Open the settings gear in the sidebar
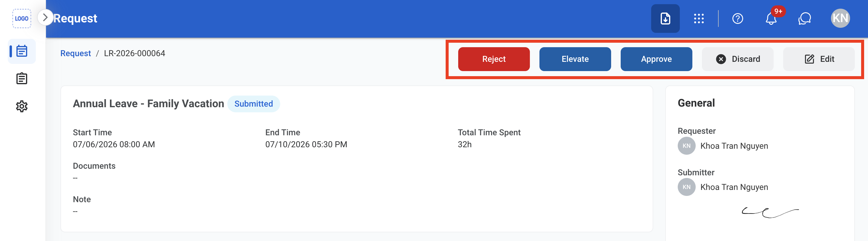The width and height of the screenshot is (868, 241). point(22,106)
